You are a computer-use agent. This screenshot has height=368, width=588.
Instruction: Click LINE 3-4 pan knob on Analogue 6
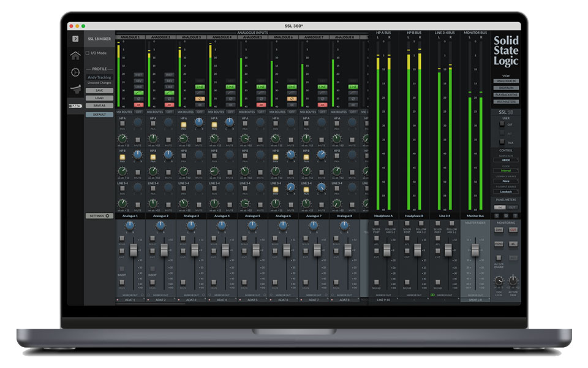point(290,187)
